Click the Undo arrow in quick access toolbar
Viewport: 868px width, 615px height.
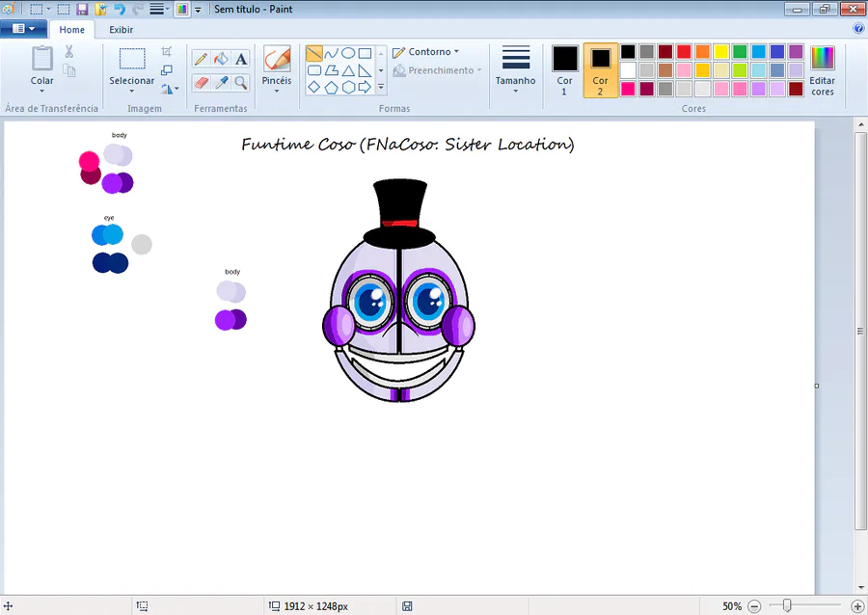click(119, 9)
